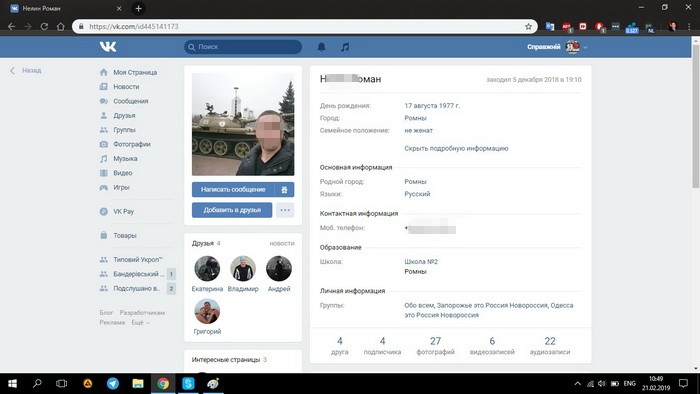700x394 pixels.
Task: Open Новости in the left menu
Action: tap(126, 87)
